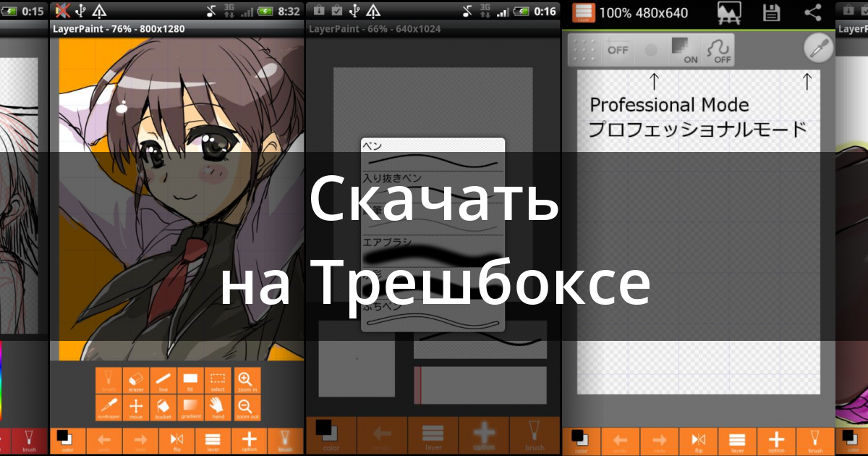This screenshot has width=868, height=456.
Task: Choose the fill rectangle tool
Action: [191, 381]
